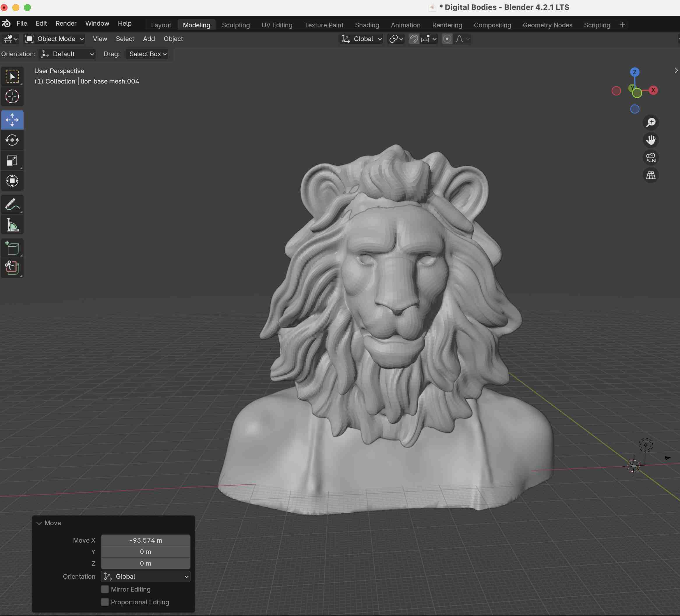The width and height of the screenshot is (680, 616).
Task: Toggle the camera view icon
Action: coord(651,157)
